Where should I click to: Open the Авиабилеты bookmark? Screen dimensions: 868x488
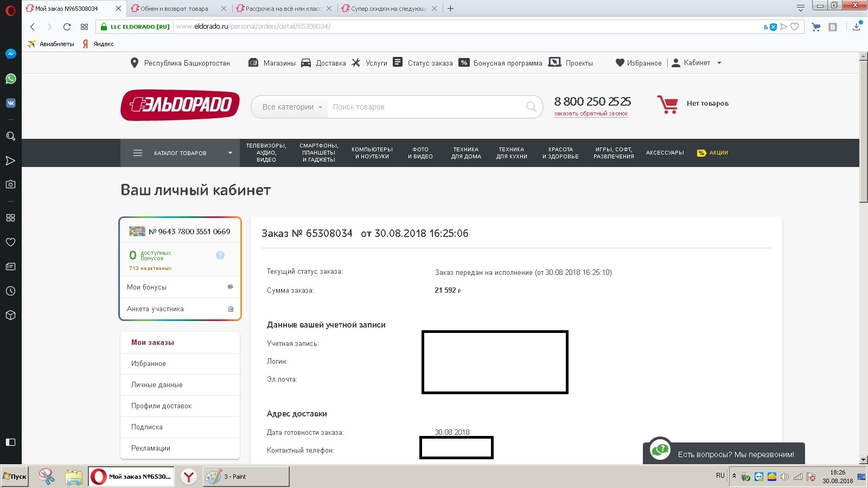tap(51, 44)
